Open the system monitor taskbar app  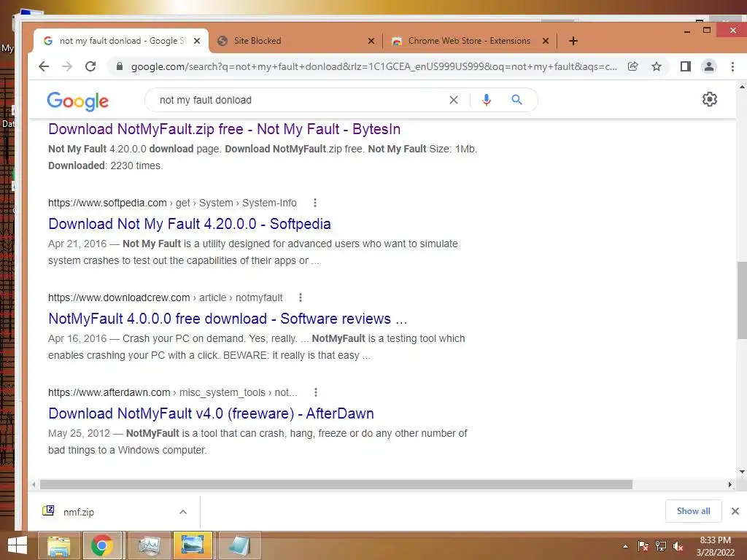(149, 545)
